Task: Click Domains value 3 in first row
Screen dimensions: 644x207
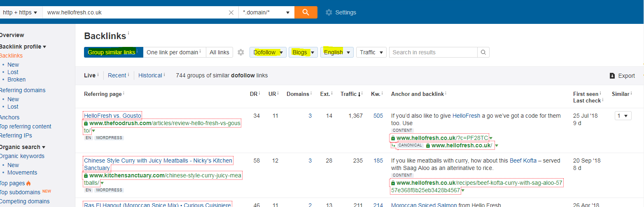Action: [310, 116]
